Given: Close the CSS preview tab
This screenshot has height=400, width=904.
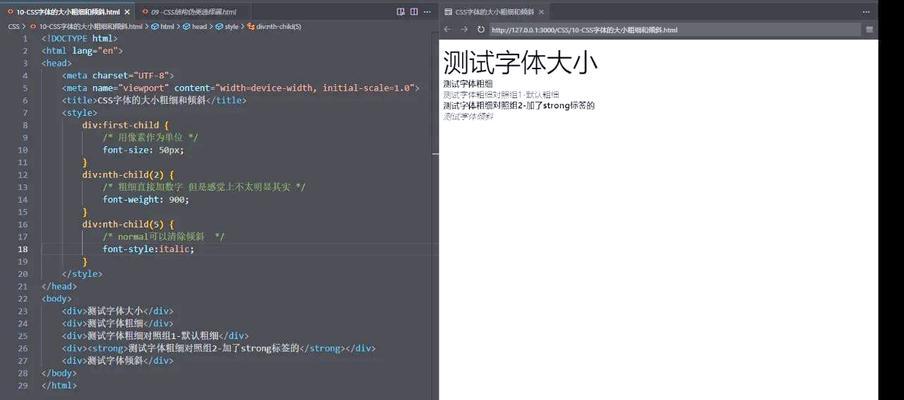Looking at the screenshot, I should pyautogui.click(x=541, y=12).
